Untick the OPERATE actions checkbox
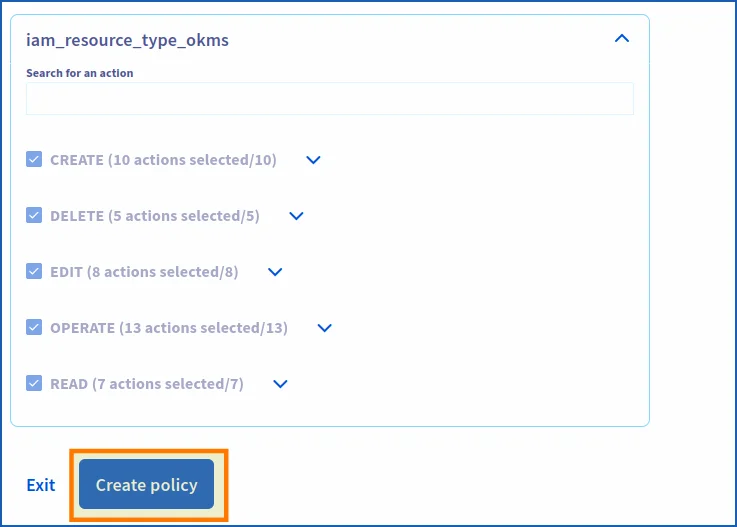Screen dimensions: 737x527 pyautogui.click(x=34, y=327)
